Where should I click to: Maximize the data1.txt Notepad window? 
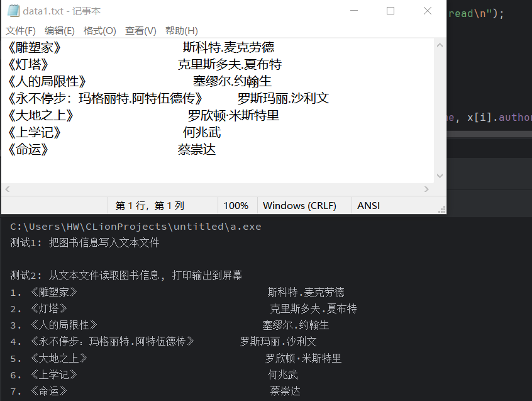click(x=391, y=11)
